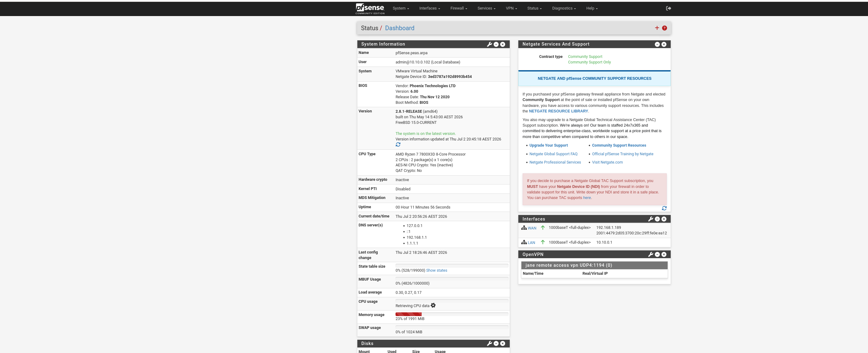The height and width of the screenshot is (353, 868).
Task: Open Community Support Resources link
Action: [x=619, y=145]
